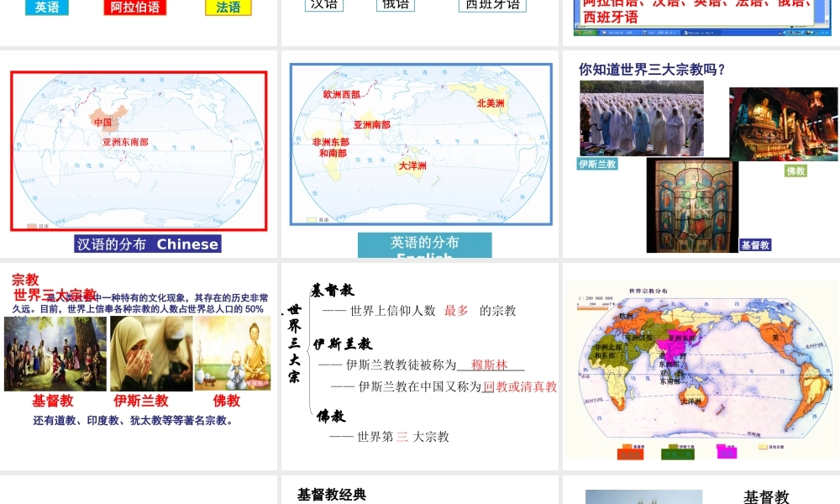The width and height of the screenshot is (840, 504).
Task: Click the 亚洲南部 label on English map
Action: tap(372, 125)
